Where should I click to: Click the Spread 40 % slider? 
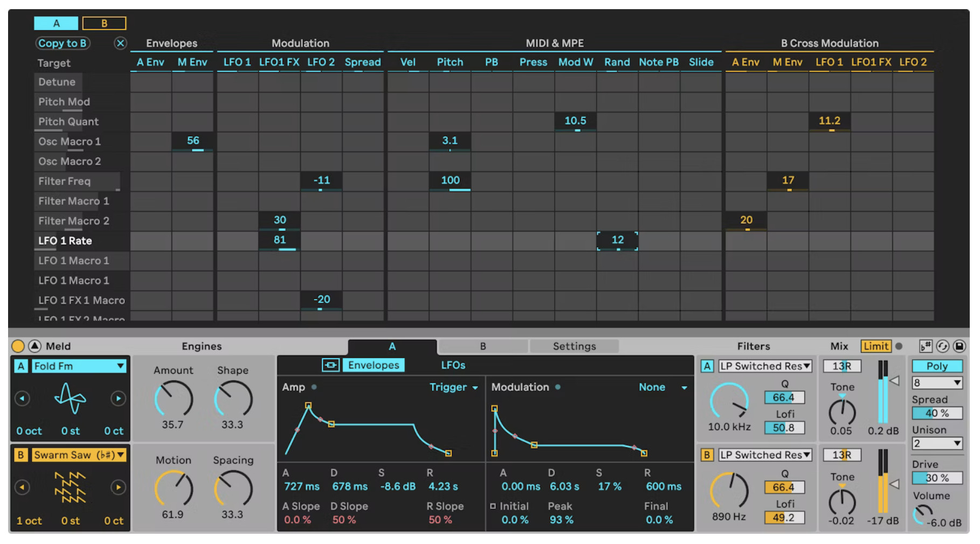point(937,413)
